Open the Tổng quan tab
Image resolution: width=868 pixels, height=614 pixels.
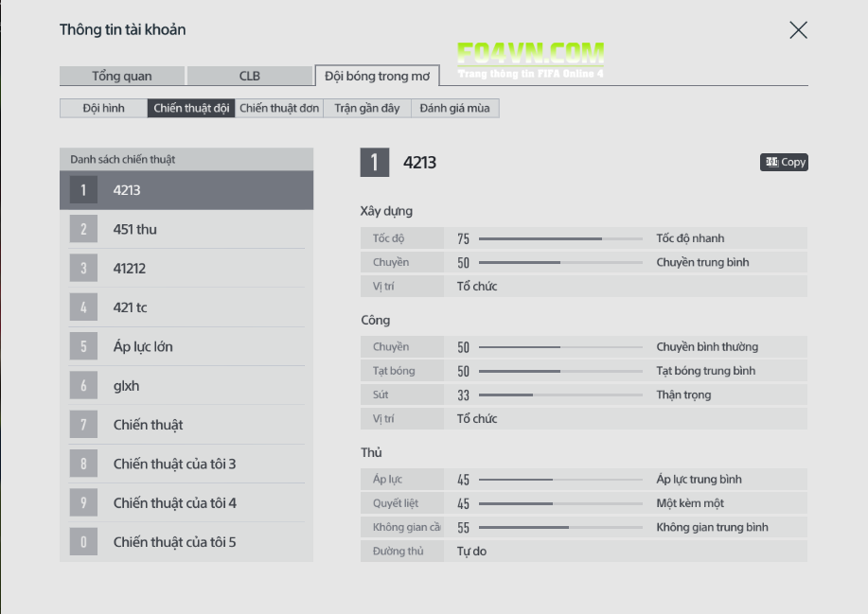coord(121,76)
